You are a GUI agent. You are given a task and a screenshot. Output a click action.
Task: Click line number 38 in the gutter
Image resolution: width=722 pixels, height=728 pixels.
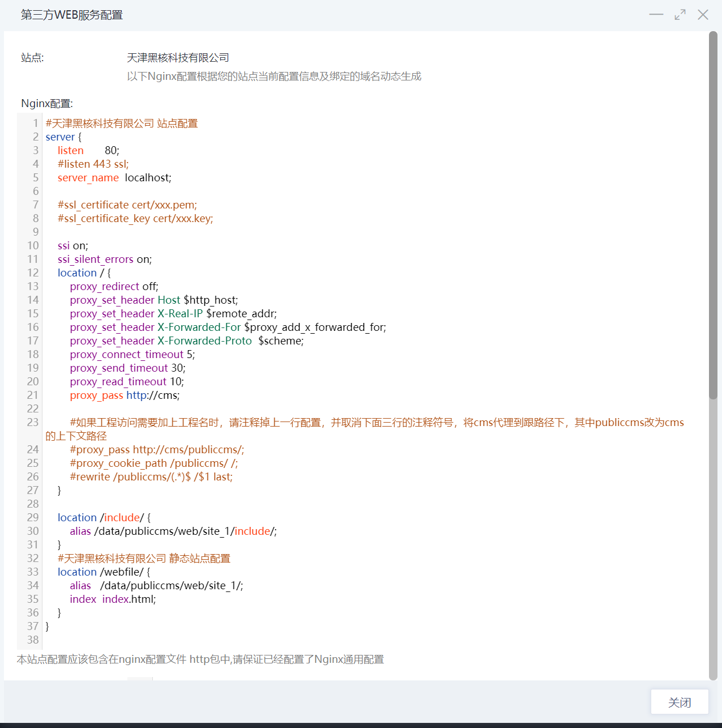coord(33,640)
